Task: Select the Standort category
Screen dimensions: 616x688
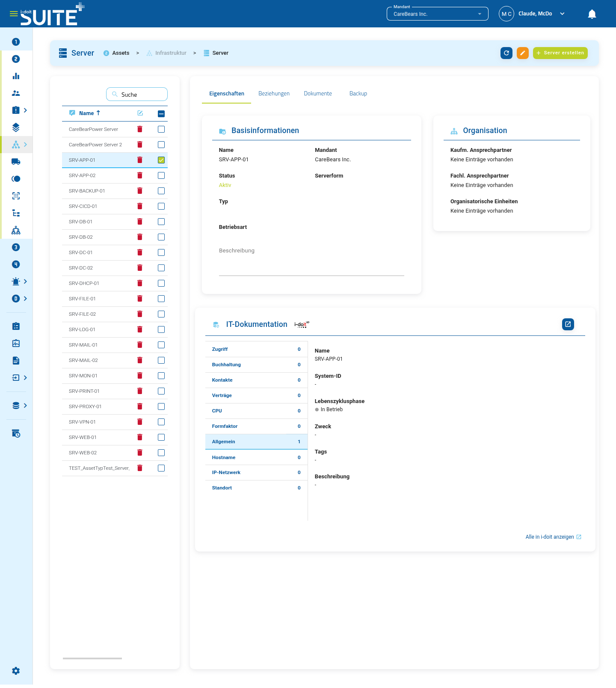Action: 256,488
